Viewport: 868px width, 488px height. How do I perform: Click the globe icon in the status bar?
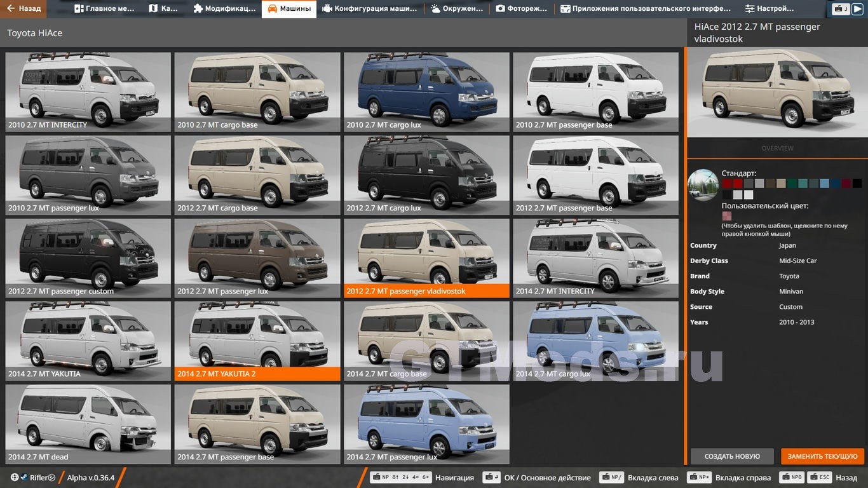click(15, 478)
